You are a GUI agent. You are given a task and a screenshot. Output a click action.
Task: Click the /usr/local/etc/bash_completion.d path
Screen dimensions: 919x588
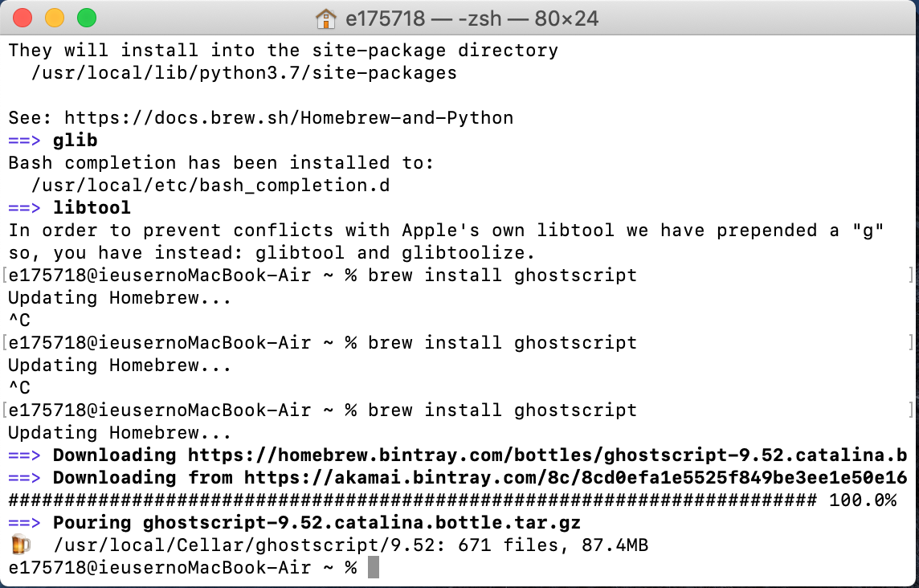point(210,186)
